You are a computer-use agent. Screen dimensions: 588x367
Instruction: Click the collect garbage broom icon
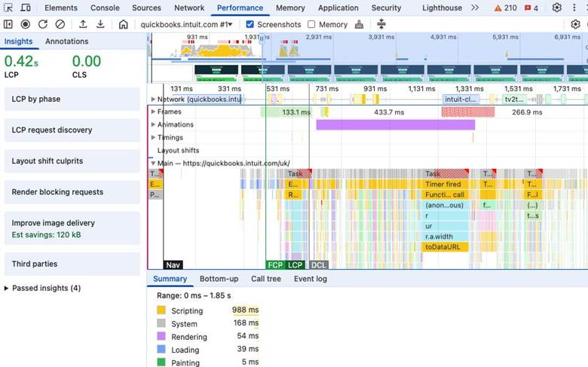pos(359,24)
